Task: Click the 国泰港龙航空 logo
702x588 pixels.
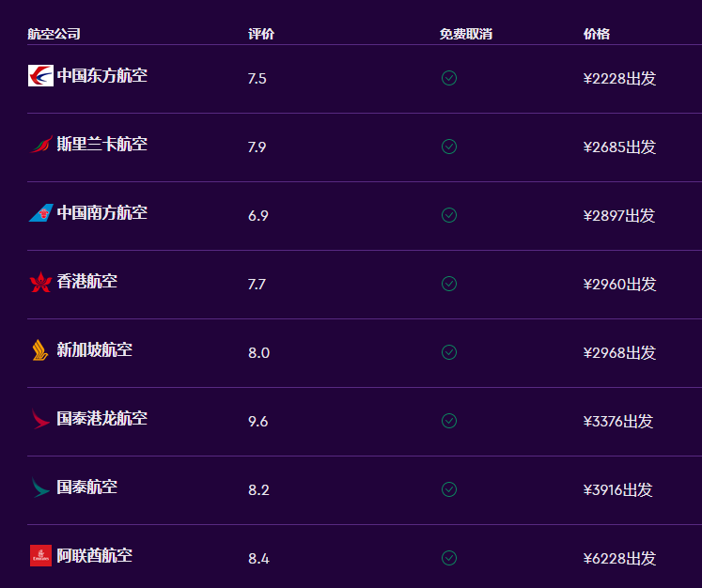Action: click(x=40, y=418)
